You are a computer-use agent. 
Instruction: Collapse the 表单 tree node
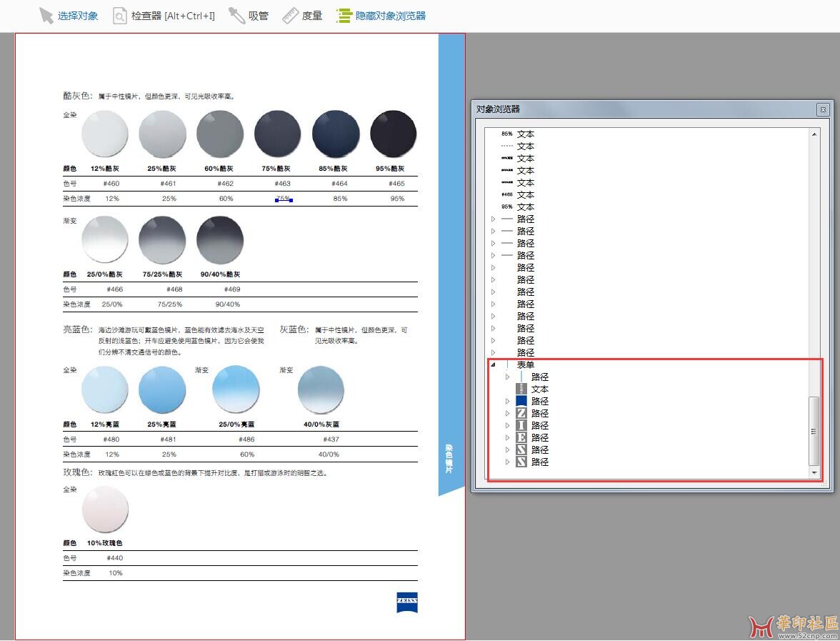pos(493,364)
